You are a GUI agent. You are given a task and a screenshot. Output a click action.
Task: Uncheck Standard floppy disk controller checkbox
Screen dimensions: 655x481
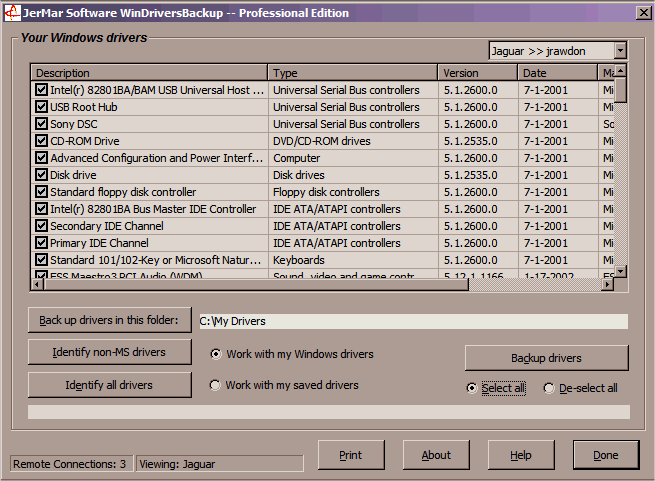click(41, 192)
